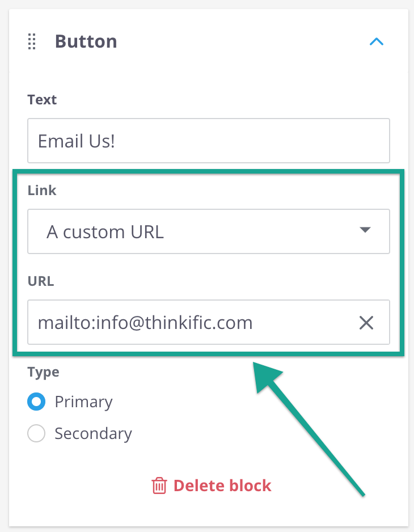Image resolution: width=414 pixels, height=532 pixels.
Task: Click the Text field label
Action: 42,100
